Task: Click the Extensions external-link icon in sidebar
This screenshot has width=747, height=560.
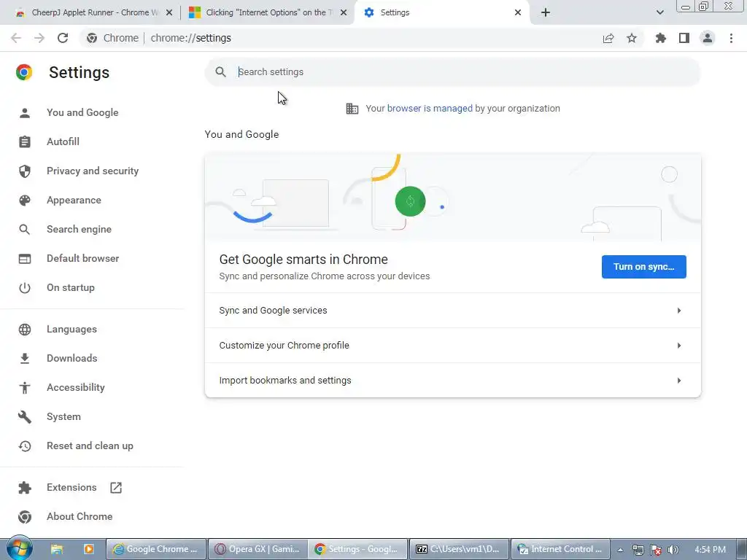Action: coord(116,488)
